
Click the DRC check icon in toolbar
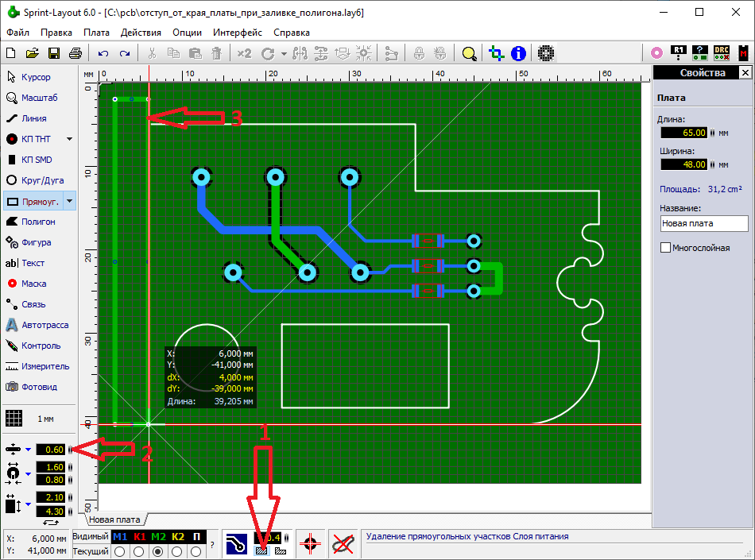[x=721, y=53]
